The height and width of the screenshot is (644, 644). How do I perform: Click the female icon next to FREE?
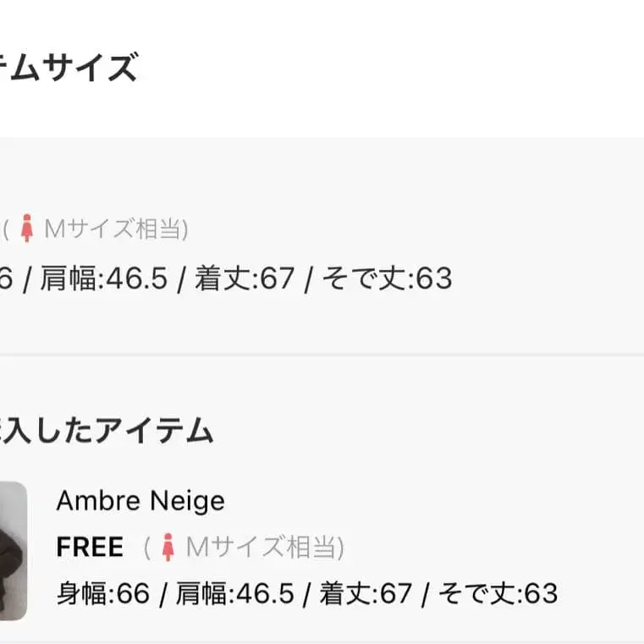(168, 548)
